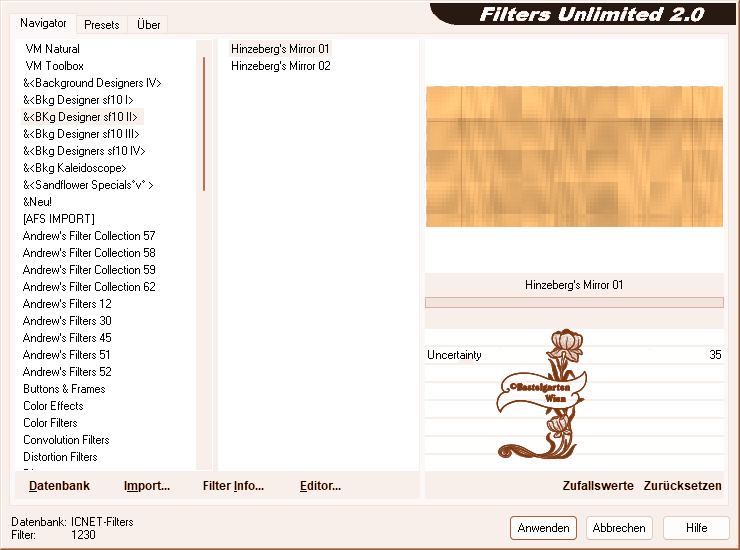The width and height of the screenshot is (740, 550).
Task: Open Andrew's Filter Collection 57
Action: 89,236
